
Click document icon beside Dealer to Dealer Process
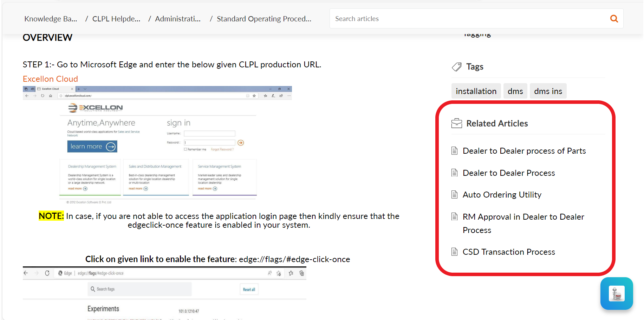[x=454, y=173]
